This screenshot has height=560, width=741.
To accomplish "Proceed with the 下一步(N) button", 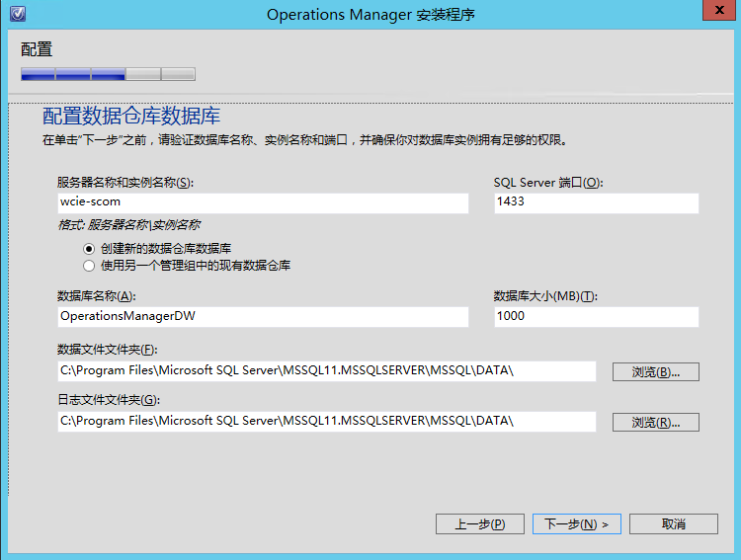I will pos(577,524).
